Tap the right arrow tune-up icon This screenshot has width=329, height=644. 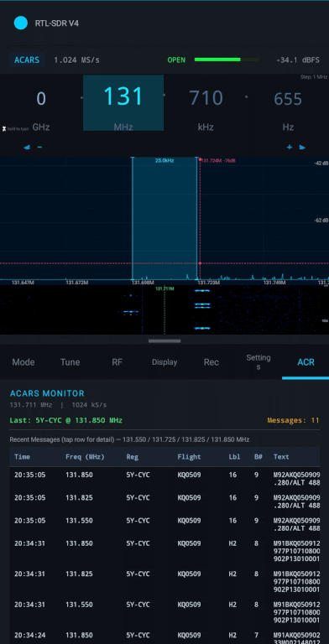302,147
